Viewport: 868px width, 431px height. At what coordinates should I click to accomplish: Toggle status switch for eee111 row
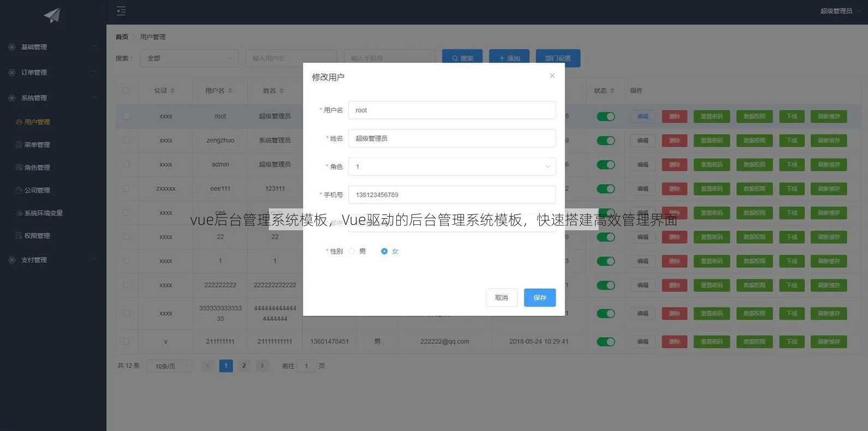[x=606, y=188]
